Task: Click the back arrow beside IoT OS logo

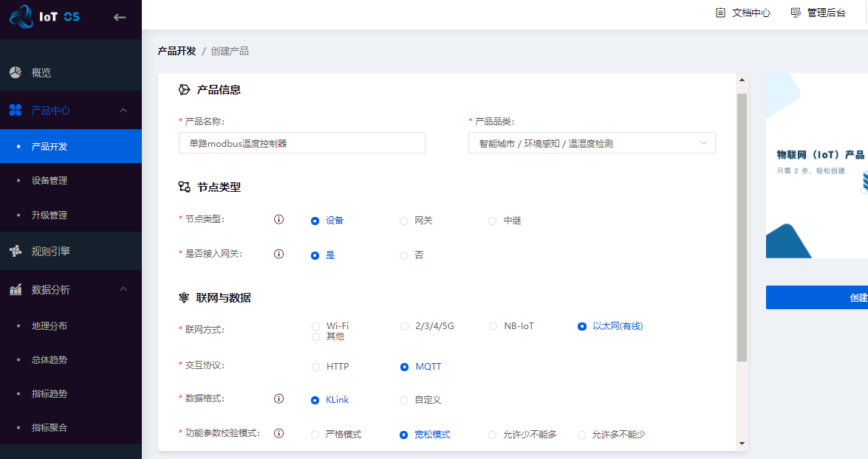Action: [120, 18]
